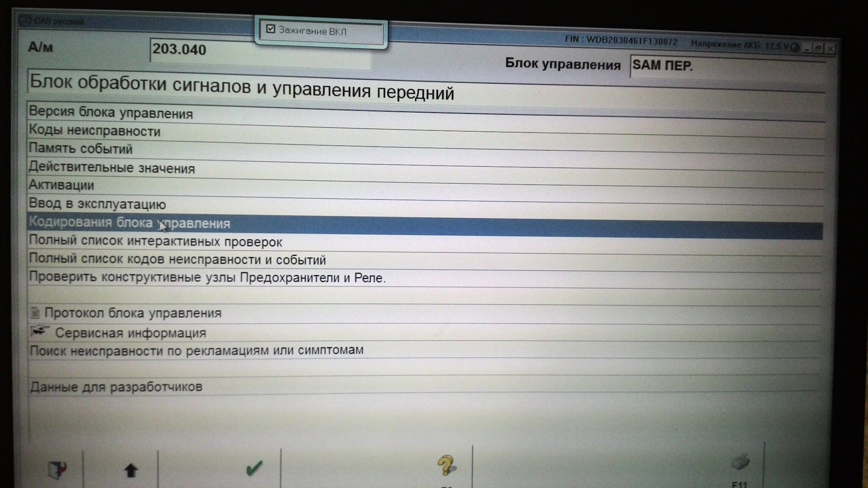Open Полный список интерактивных проверок
The width and height of the screenshot is (868, 488).
click(426, 244)
